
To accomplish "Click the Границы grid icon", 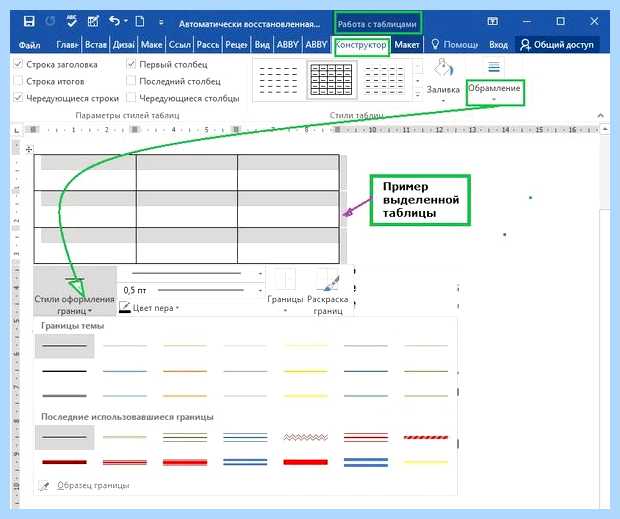I will click(285, 279).
